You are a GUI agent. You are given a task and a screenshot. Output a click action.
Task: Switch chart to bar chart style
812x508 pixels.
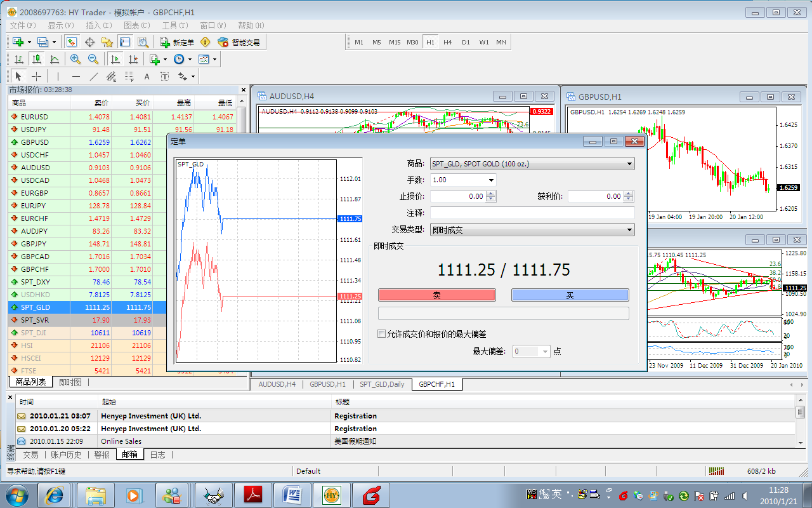tap(19, 59)
